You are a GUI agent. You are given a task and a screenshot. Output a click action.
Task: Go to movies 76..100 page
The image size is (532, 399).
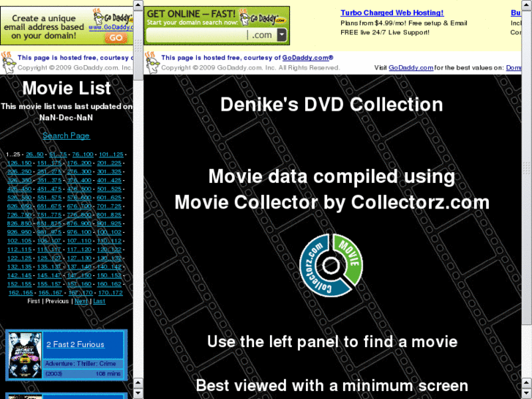coord(83,154)
